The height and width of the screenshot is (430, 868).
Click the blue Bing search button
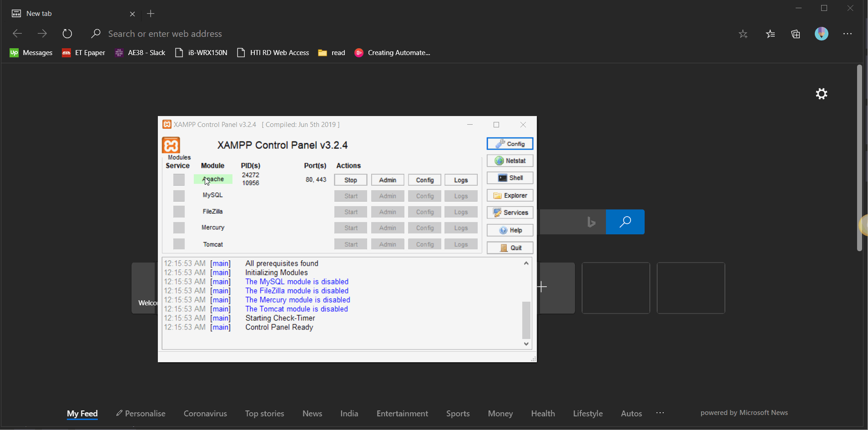625,222
